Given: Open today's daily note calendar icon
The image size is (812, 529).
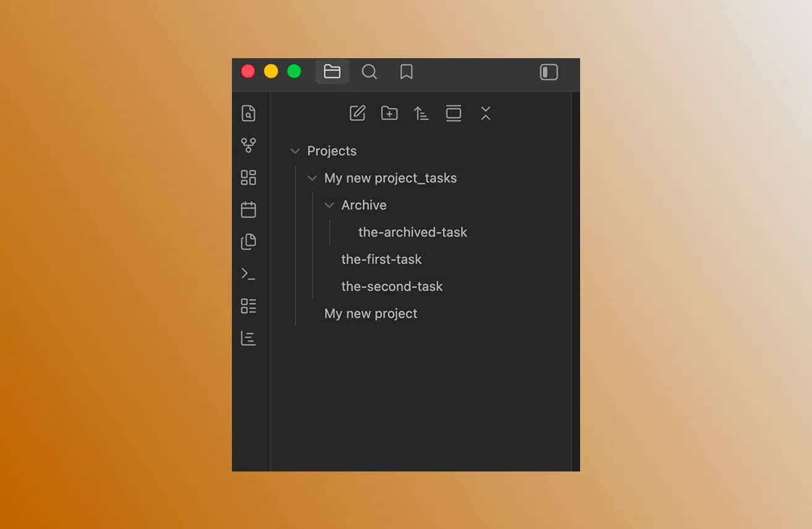Looking at the screenshot, I should point(248,210).
